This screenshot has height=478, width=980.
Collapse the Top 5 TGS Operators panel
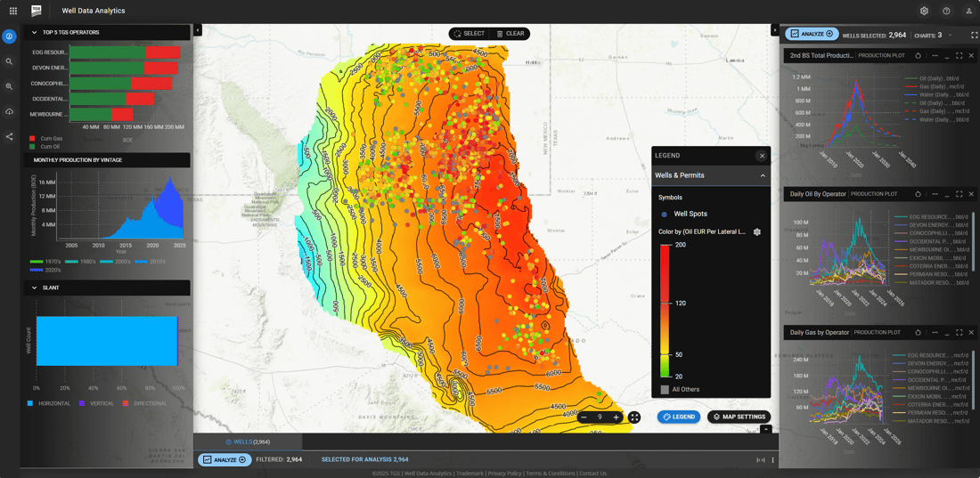point(34,32)
